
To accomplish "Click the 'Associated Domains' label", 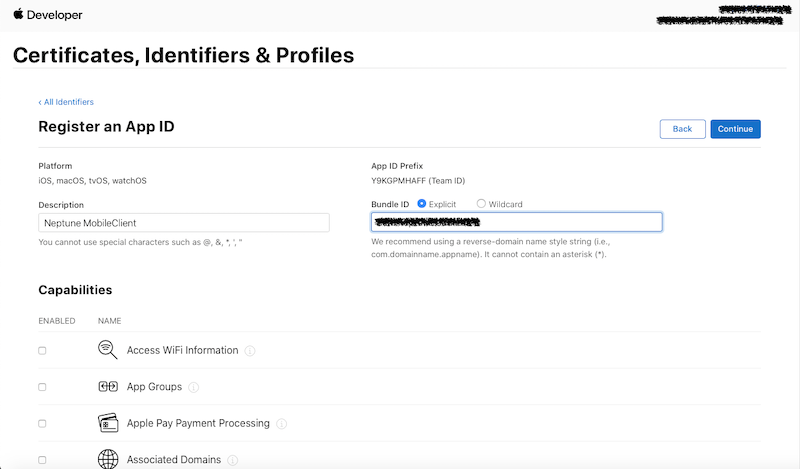I will [173, 459].
